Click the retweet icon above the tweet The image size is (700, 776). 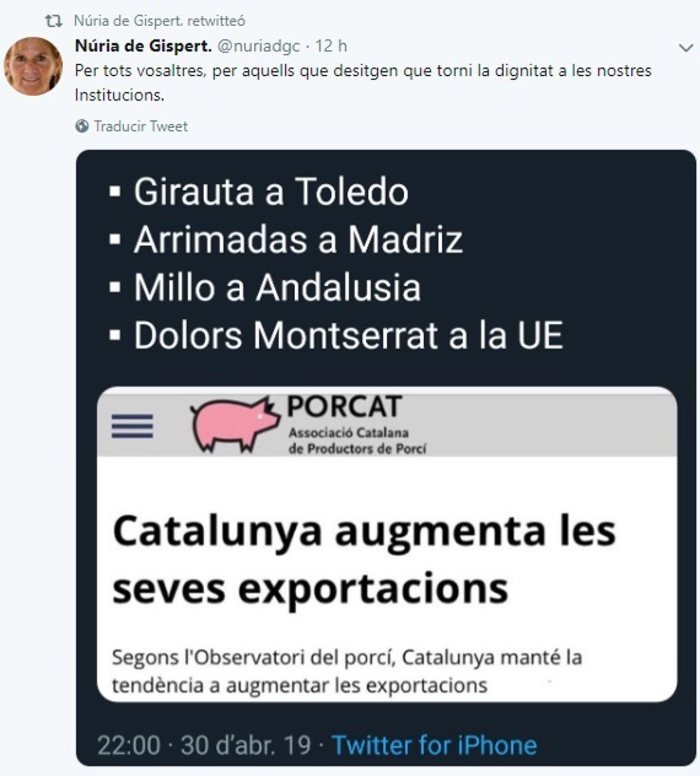coord(54,22)
